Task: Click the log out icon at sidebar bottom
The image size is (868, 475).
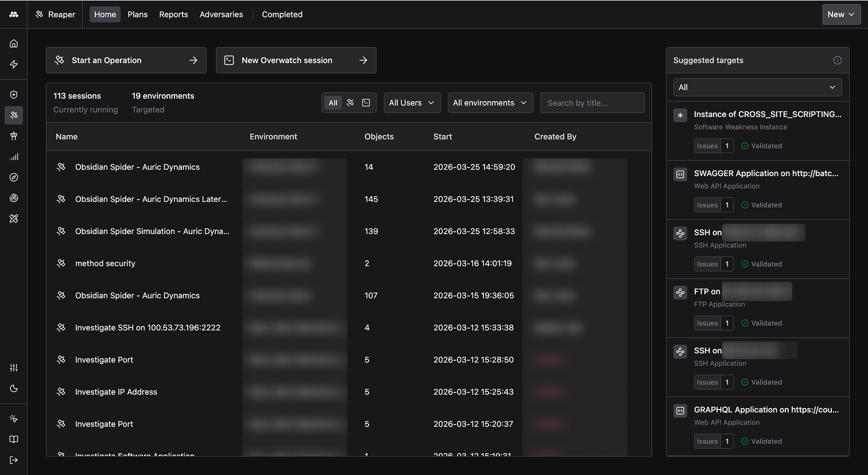Action: click(14, 460)
